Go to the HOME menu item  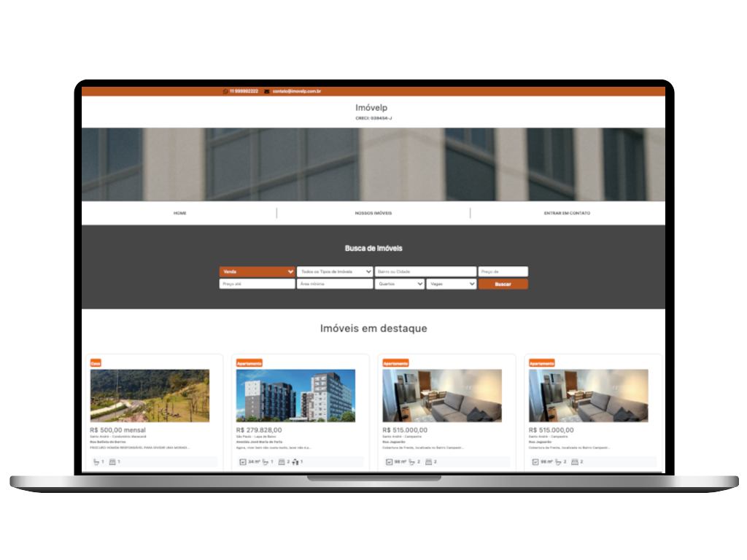[179, 213]
